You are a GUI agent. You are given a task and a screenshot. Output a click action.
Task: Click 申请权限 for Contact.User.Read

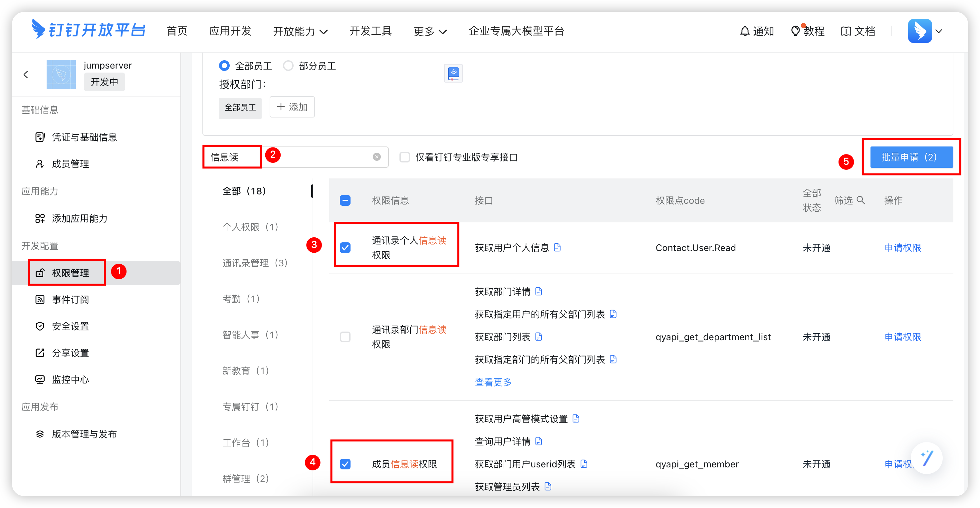tap(902, 247)
